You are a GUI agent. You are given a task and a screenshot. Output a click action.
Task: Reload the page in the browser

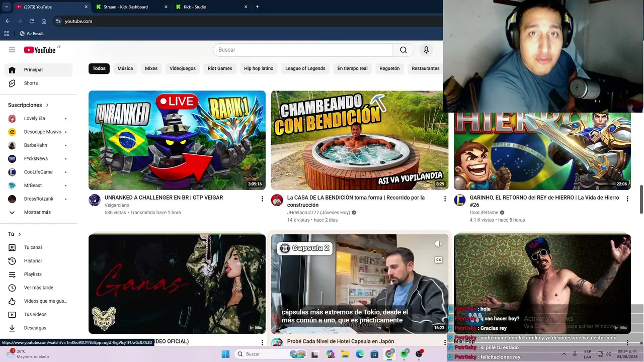click(x=32, y=21)
